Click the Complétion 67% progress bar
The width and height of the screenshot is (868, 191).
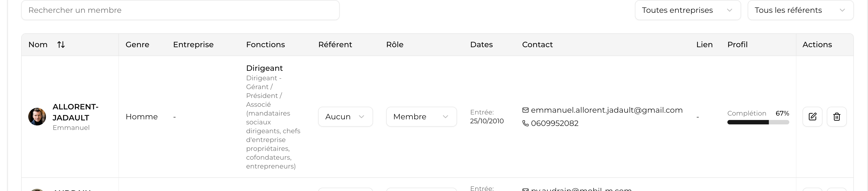click(x=758, y=122)
